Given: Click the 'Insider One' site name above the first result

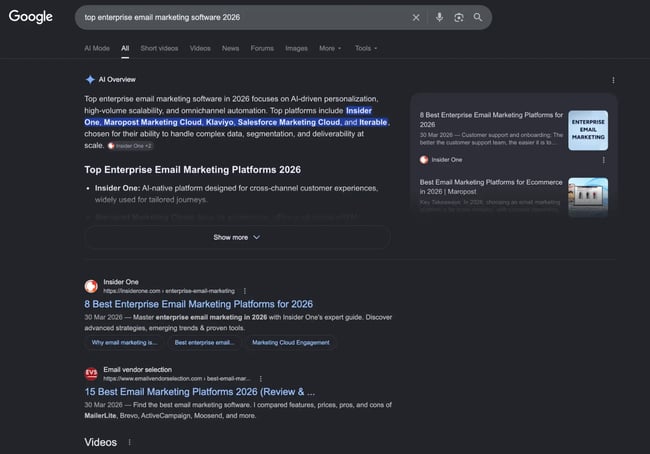Looking at the screenshot, I should (121, 282).
